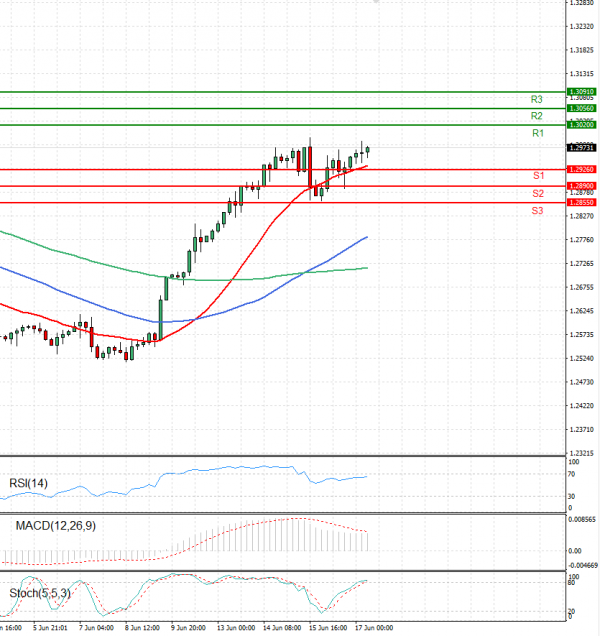Click the 1.23710 price axis value
The height and width of the screenshot is (636, 600).
click(x=581, y=430)
